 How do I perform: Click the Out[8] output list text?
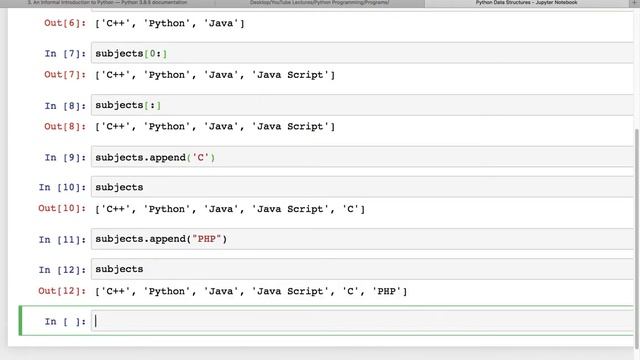215,127
